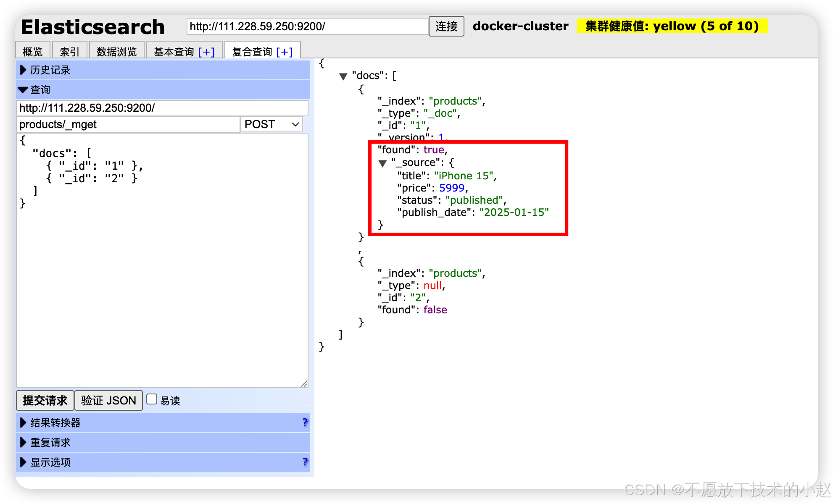This screenshot has height=504, width=833.
Task: Expand the 重复请求 section
Action: (50, 442)
